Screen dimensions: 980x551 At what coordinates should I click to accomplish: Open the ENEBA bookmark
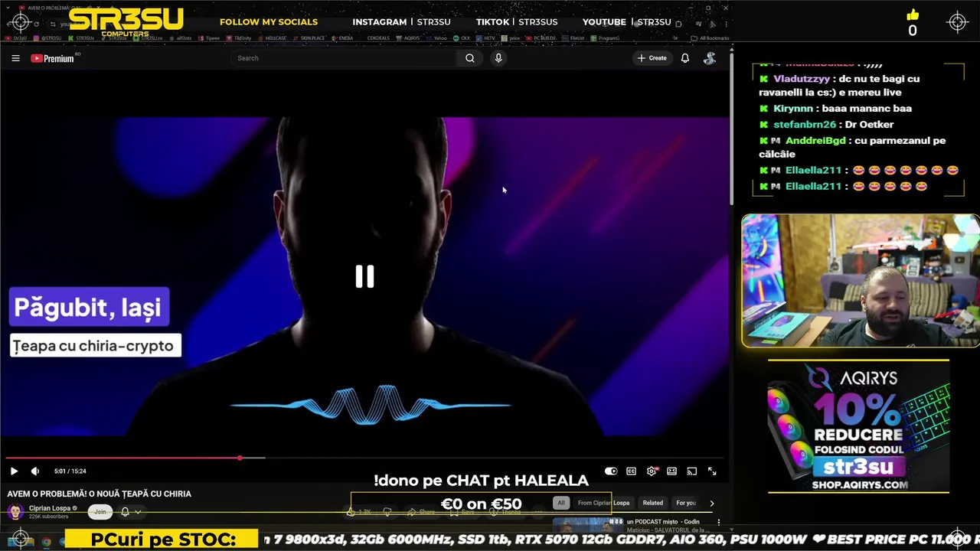(341, 38)
